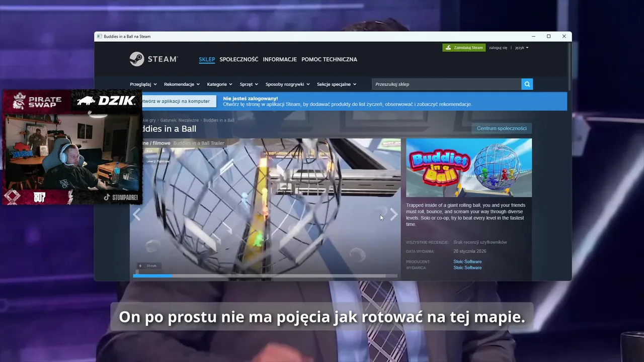Click the PirateSwap logo on webcam overlay
This screenshot has height=362, width=644.
pos(37,101)
